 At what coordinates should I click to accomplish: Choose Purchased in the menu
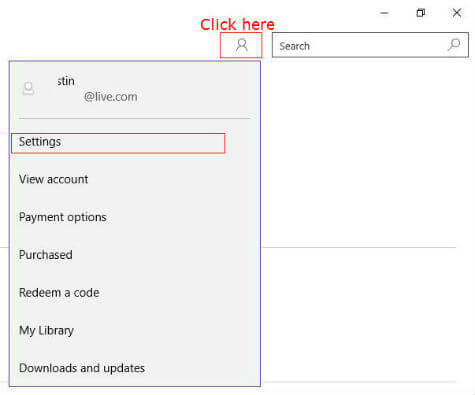click(x=46, y=255)
